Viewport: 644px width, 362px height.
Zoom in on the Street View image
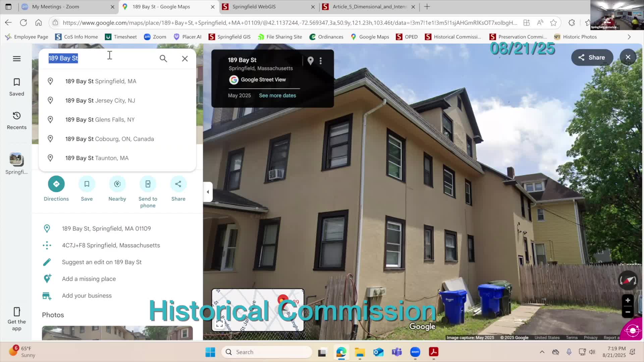point(628,300)
